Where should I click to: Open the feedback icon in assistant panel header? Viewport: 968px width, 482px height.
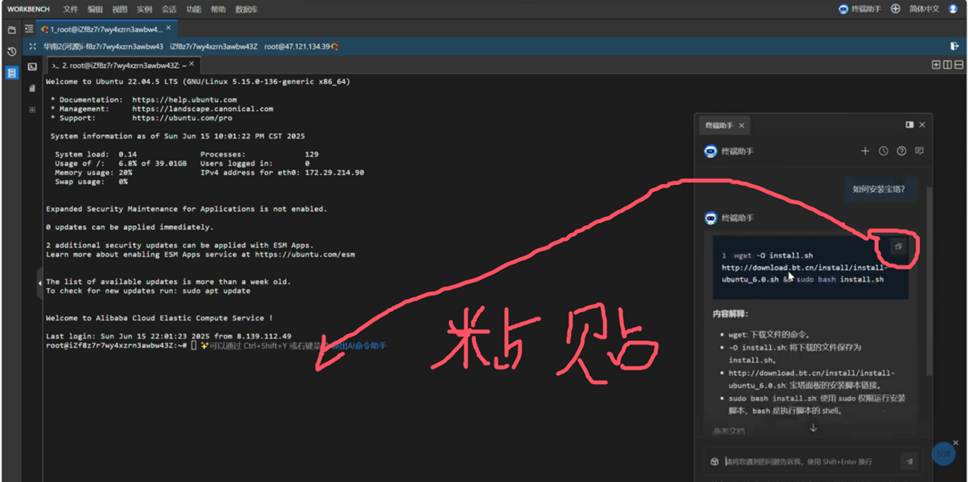919,151
